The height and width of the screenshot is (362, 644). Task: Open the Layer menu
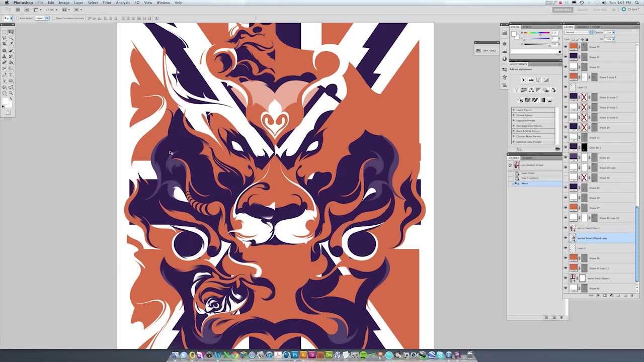[78, 3]
